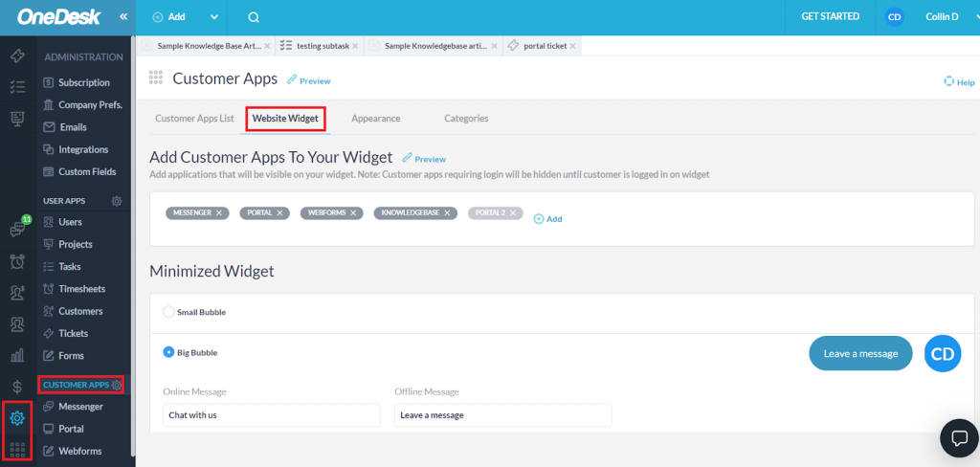
Task: Click Customer Apps settings gear
Action: pyautogui.click(x=116, y=385)
